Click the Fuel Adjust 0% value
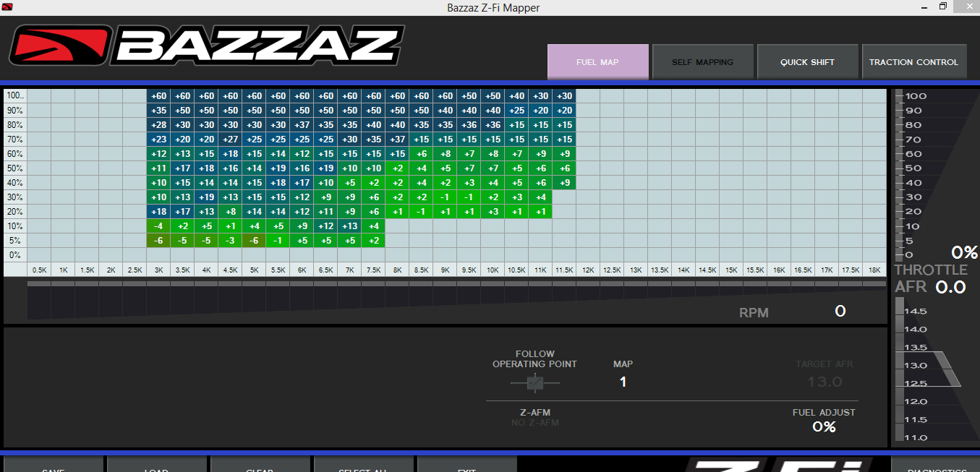The image size is (980, 472). pos(824,426)
